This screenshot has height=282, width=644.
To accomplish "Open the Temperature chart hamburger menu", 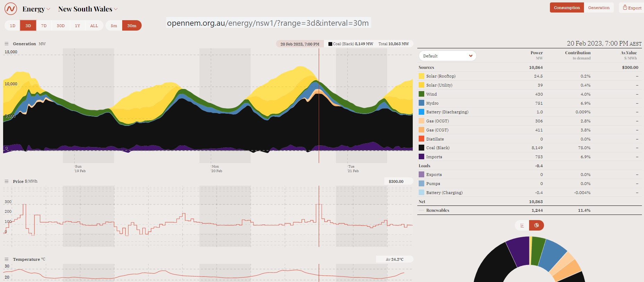I will [x=6, y=259].
